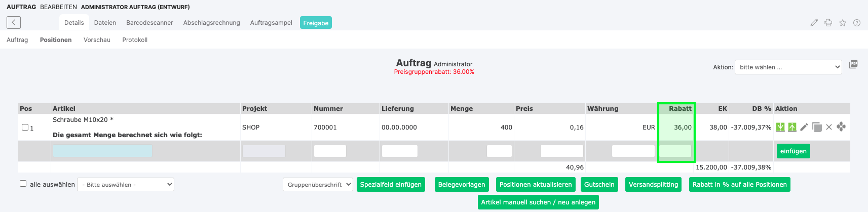Click the Freigabe button
This screenshot has width=868, height=212.
click(316, 23)
